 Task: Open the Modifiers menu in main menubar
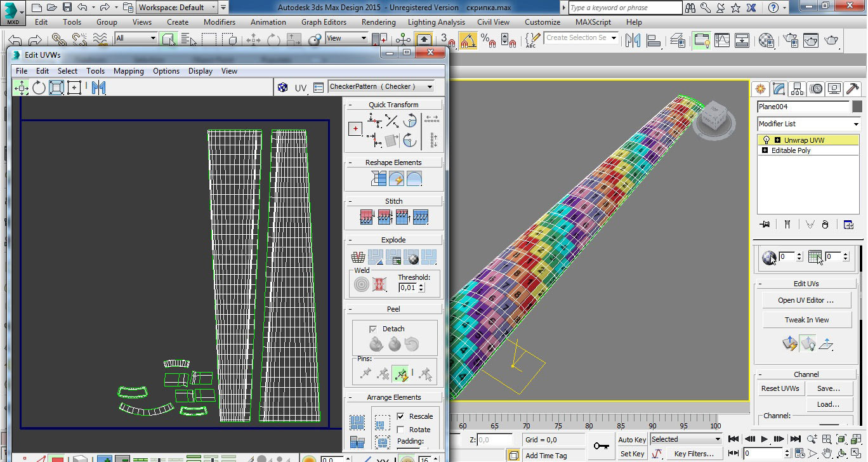220,22
